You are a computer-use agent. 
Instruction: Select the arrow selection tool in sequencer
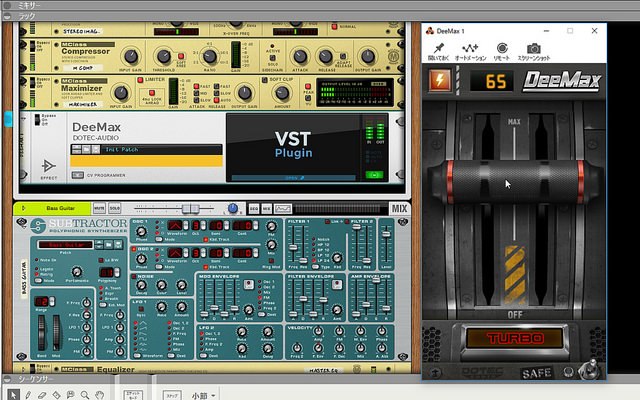13,395
